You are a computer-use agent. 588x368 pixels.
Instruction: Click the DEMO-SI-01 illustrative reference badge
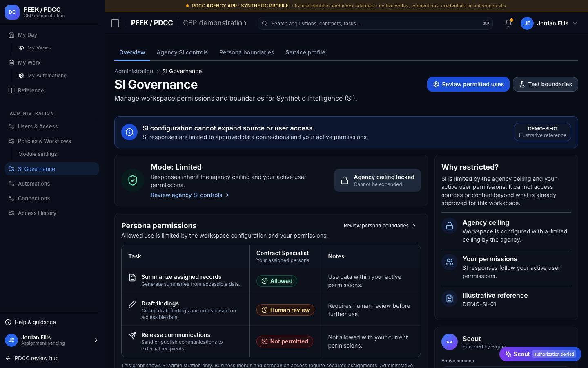[x=542, y=132]
